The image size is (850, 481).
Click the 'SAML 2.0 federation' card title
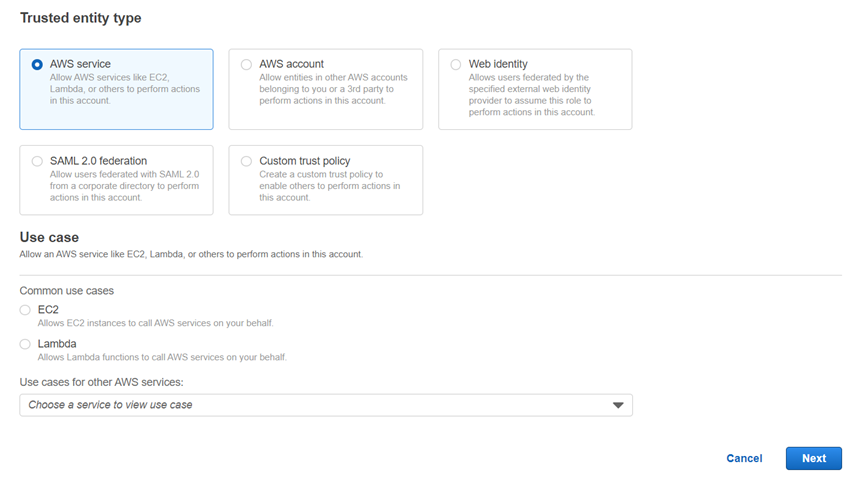pos(98,161)
